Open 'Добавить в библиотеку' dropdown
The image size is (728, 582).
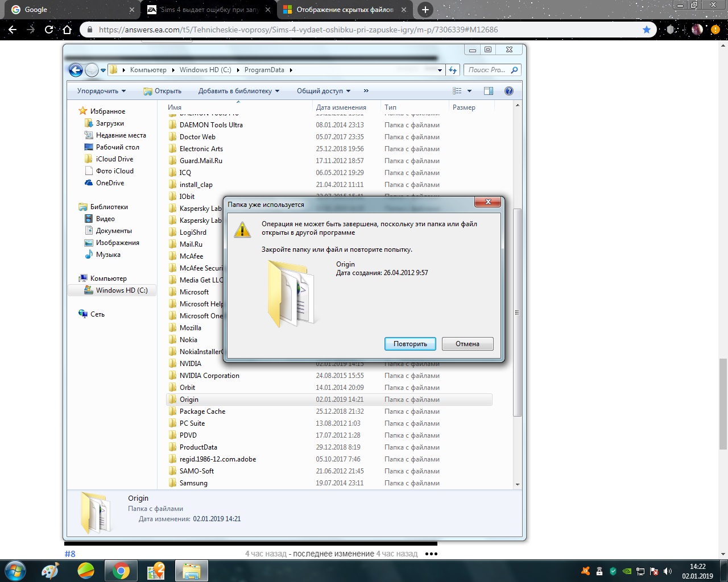tap(239, 91)
